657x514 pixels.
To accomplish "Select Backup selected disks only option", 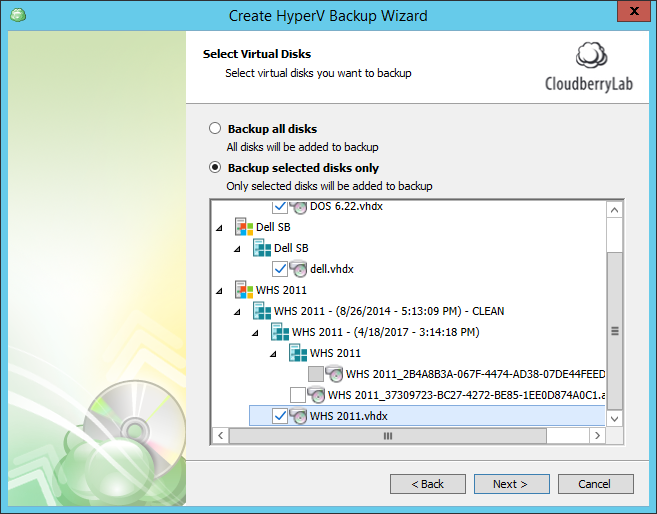I will point(215,167).
